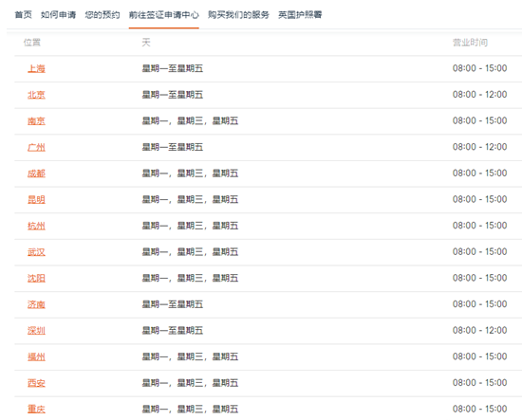Viewport: 522px width, 420px height.
Task: Select the 深圳 location link
Action: pos(36,331)
